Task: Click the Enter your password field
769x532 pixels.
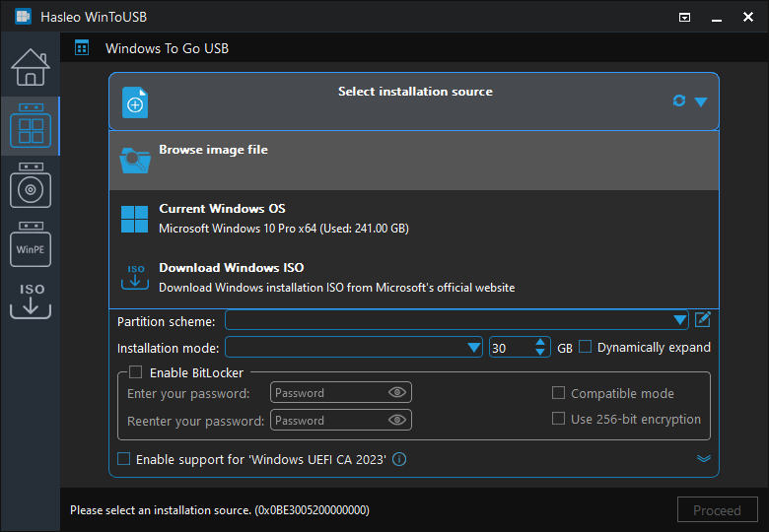Action: (x=340, y=392)
